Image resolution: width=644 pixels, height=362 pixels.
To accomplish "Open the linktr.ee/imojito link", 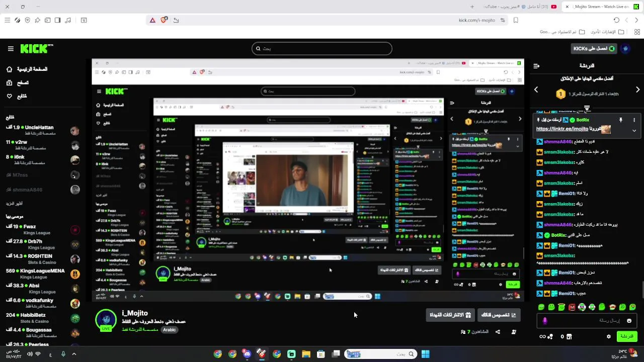I will point(562,129).
